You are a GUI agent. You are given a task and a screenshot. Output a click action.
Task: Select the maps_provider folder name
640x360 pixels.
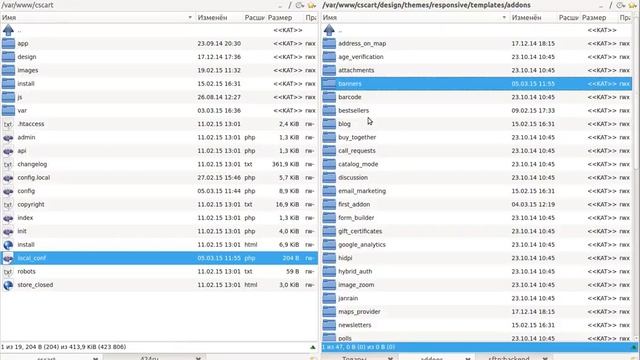359,312
